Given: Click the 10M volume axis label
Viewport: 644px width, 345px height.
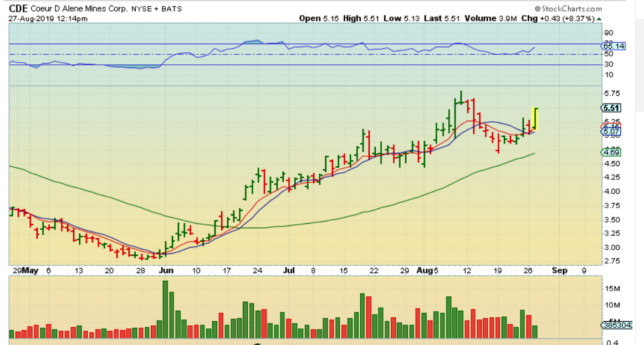Looking at the screenshot, I should (x=612, y=305).
